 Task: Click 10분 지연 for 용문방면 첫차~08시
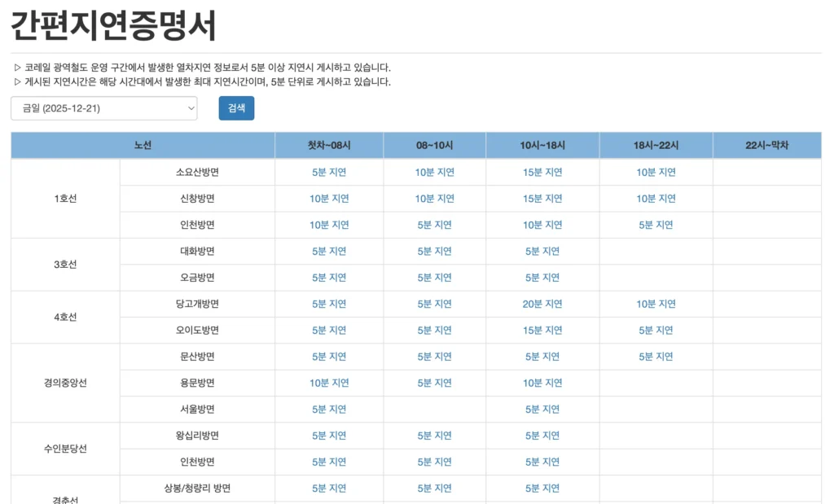pos(328,383)
